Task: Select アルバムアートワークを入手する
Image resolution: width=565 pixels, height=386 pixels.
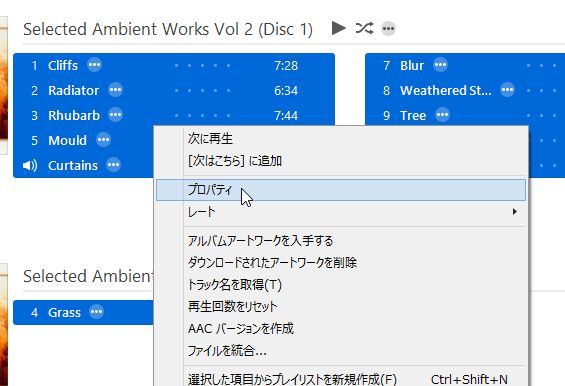Action: (x=341, y=241)
